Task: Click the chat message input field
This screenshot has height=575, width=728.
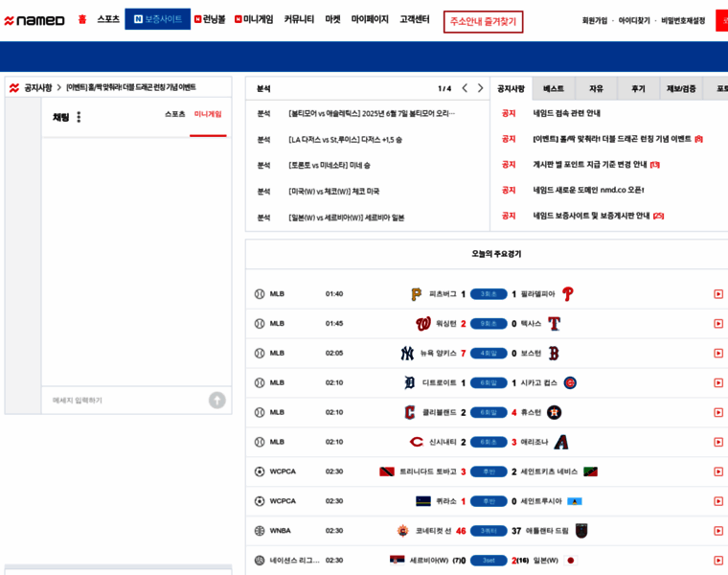Action: (x=125, y=401)
